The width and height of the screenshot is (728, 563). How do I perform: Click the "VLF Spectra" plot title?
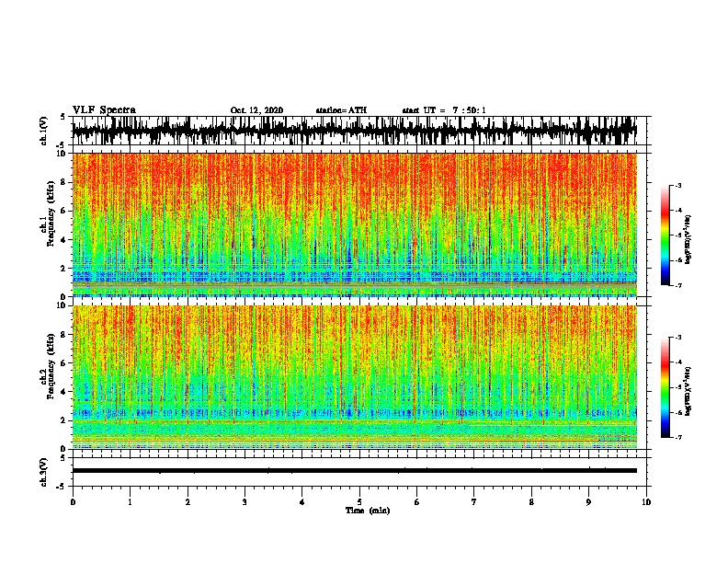104,110
